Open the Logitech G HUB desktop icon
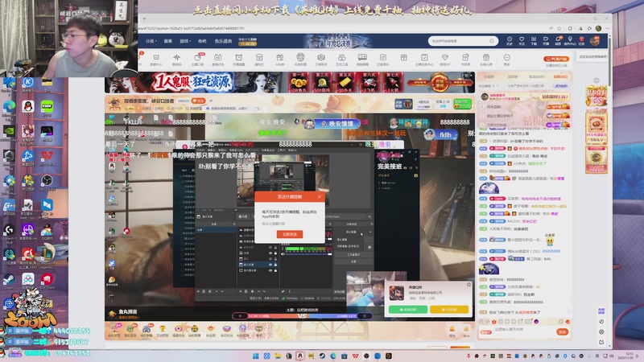The width and height of the screenshot is (644, 362). coord(9,234)
